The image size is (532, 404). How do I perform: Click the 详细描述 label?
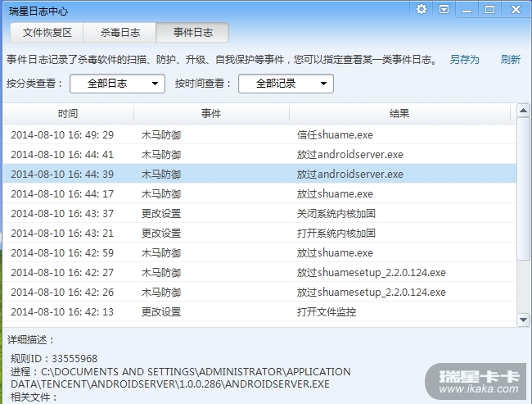coord(30,340)
